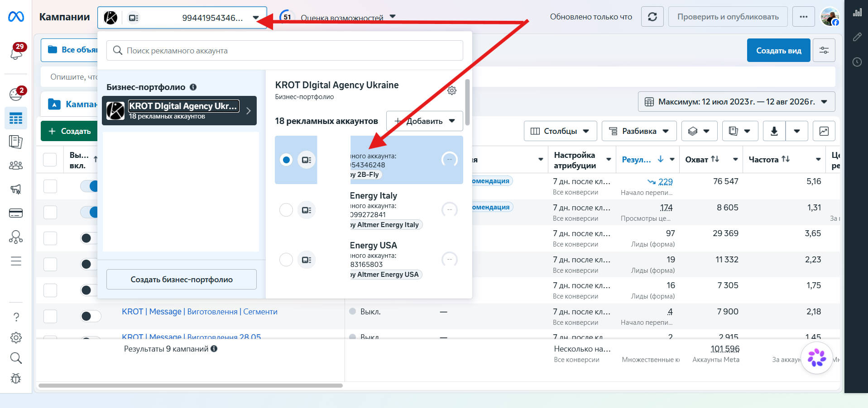Screen dimensions: 868x408
Task: Open the layers icon dropdown in toolbar
Action: [700, 131]
